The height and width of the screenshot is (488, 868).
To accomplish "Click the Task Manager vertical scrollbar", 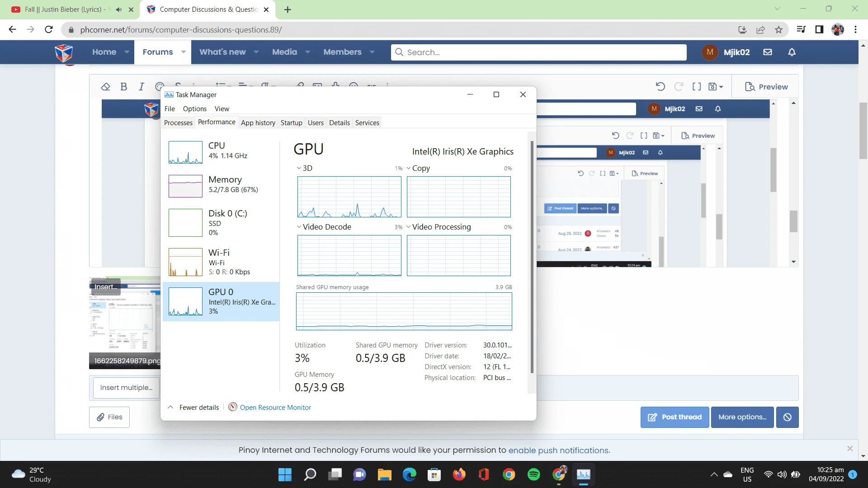I will pyautogui.click(x=532, y=258).
